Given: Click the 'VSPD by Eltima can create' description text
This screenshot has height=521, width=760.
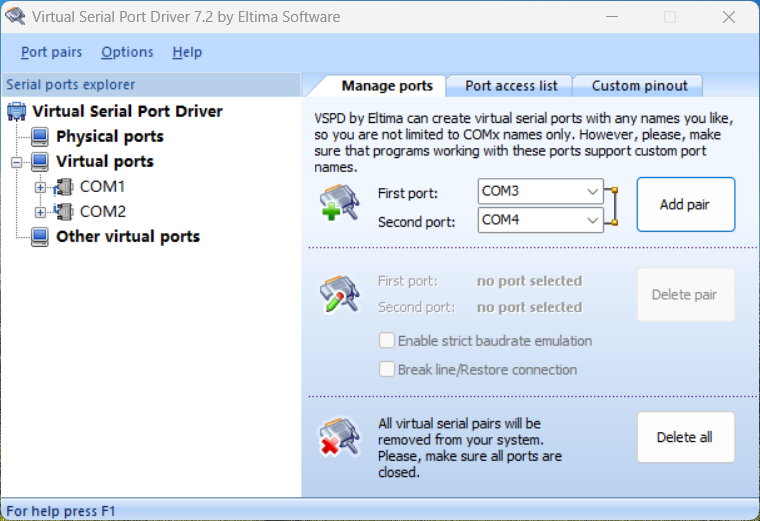Looking at the screenshot, I should (523, 142).
